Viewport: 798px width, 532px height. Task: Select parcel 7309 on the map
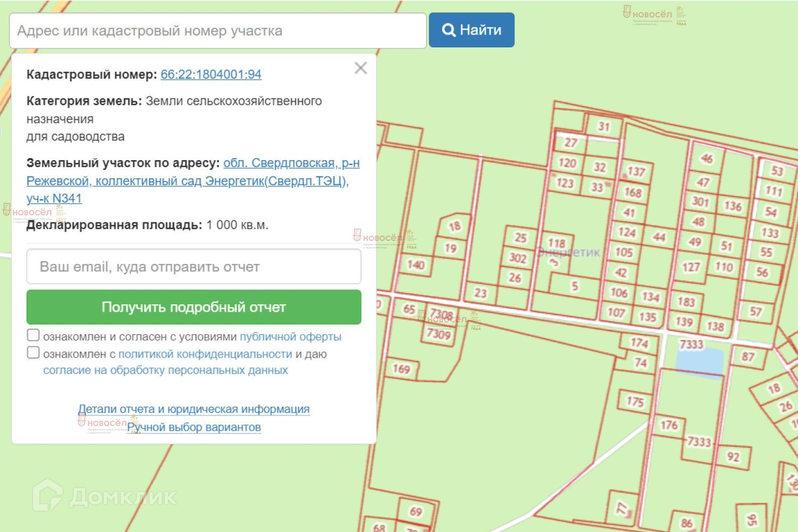[x=439, y=334]
